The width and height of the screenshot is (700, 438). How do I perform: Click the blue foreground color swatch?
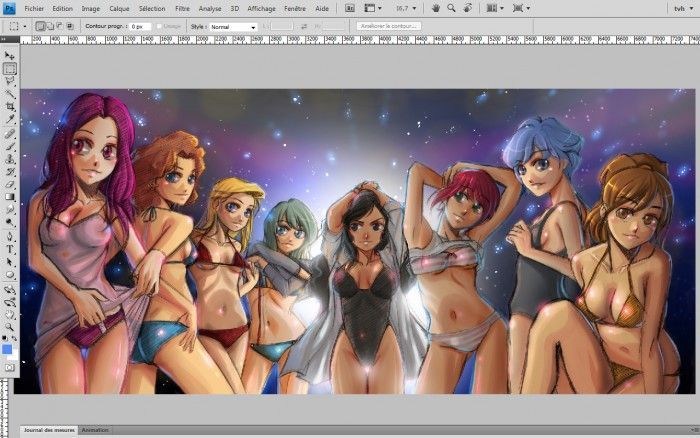pyautogui.click(x=7, y=349)
